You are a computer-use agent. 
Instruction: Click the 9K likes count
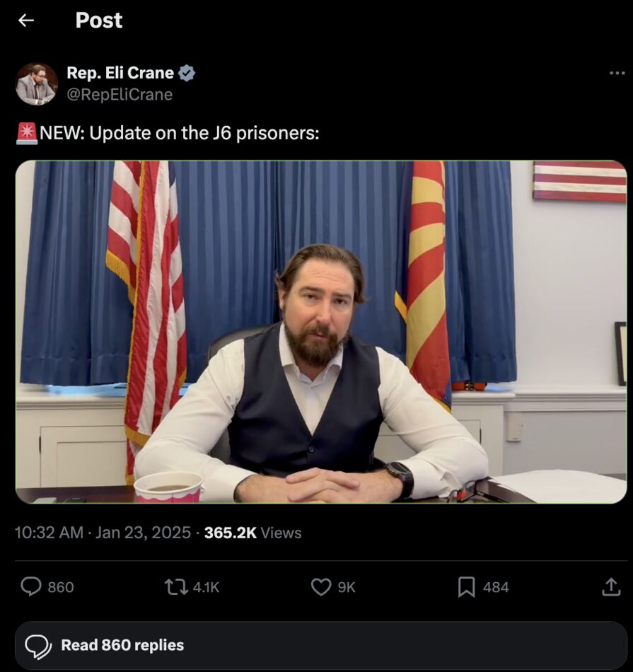346,587
